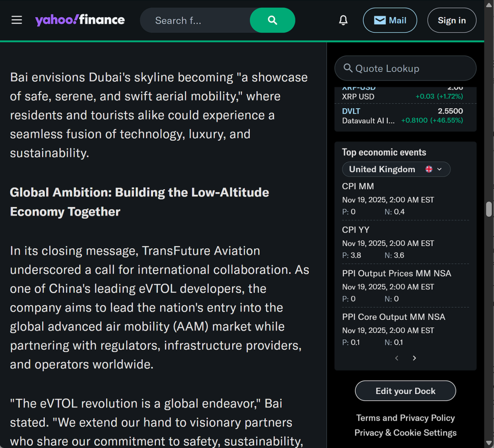Click the green search magnifier button
The image size is (494, 448).
coord(272,20)
